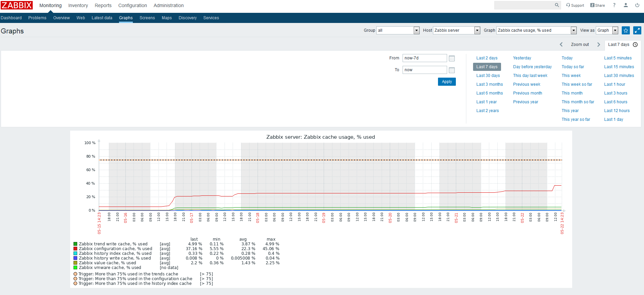
Task: Open user profile icon
Action: (x=625, y=5)
